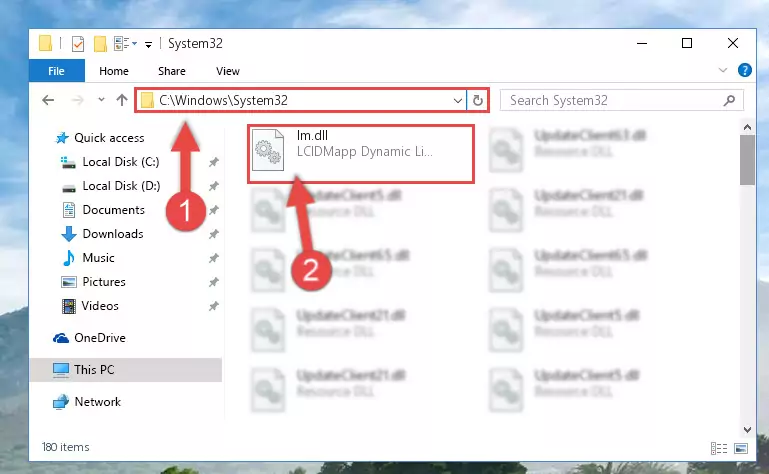This screenshot has height=474, width=769.
Task: Open the recent locations dropdown
Action: tap(101, 100)
